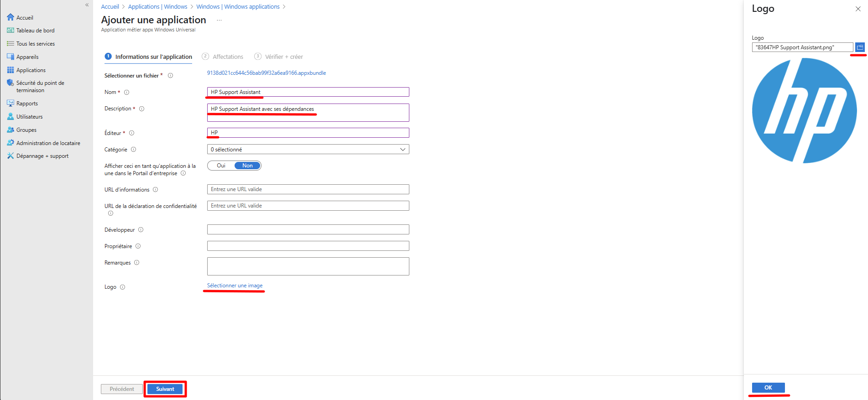Open Sécurité du point de terminaison shield icon

coord(10,83)
